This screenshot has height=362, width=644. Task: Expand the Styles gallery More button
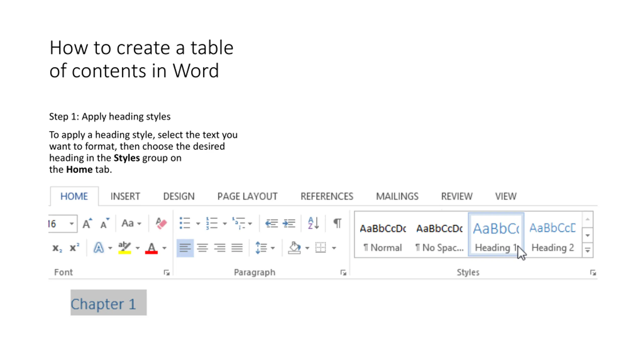coord(588,250)
